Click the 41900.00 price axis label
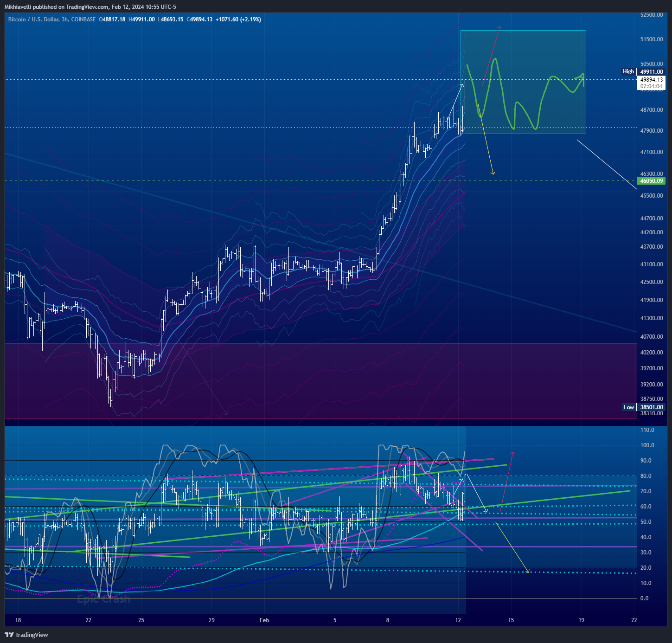This screenshot has height=643, width=672. tap(652, 300)
